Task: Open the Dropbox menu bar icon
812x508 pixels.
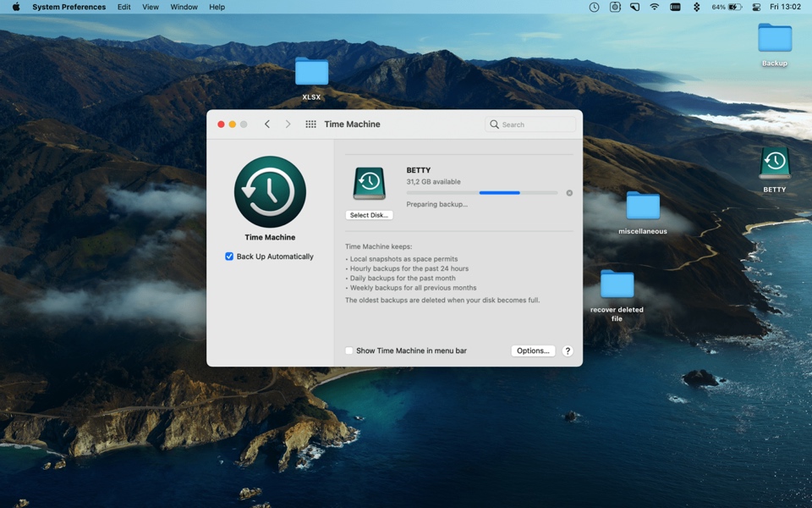Action: coord(696,7)
